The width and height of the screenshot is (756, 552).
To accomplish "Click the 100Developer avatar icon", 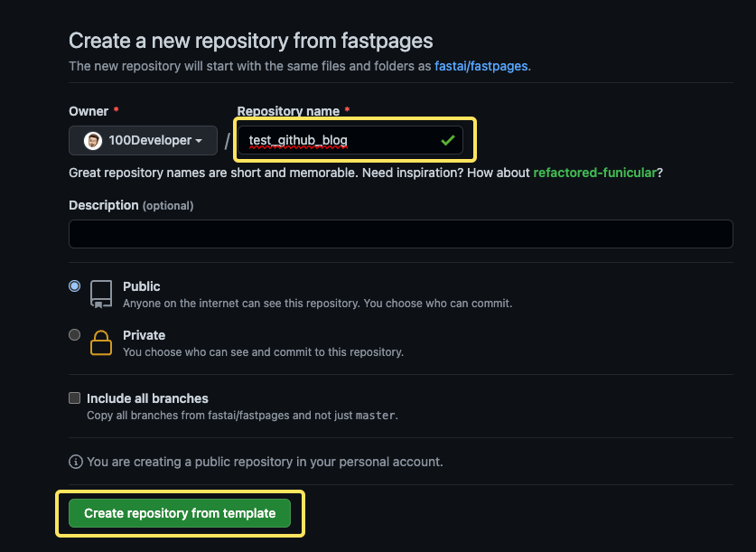I will click(92, 141).
